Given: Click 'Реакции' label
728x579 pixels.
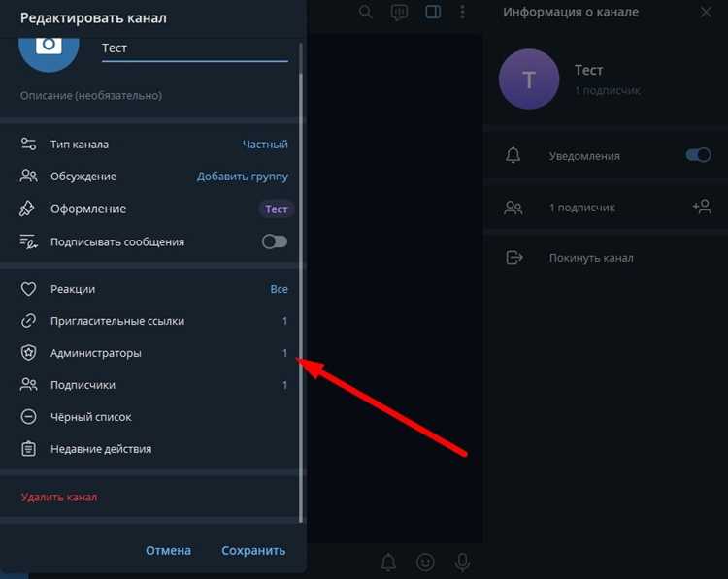Looking at the screenshot, I should coord(73,289).
